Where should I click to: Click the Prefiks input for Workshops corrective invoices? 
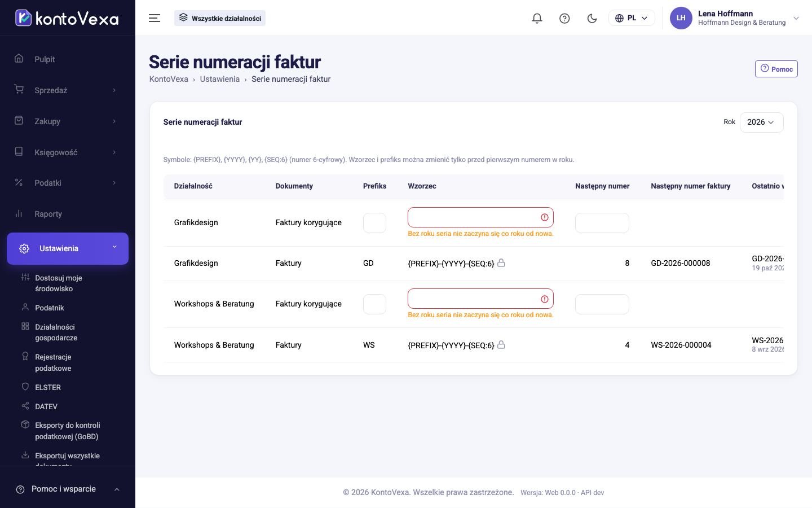coord(374,304)
